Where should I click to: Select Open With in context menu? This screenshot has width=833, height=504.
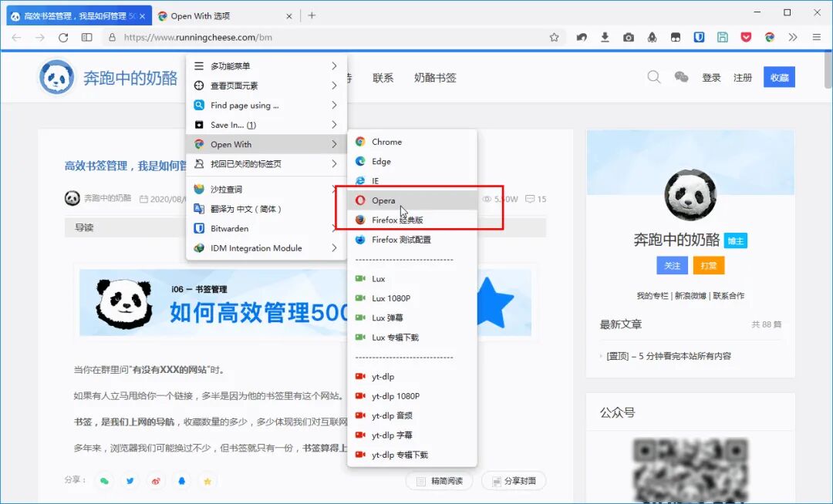[x=266, y=144]
